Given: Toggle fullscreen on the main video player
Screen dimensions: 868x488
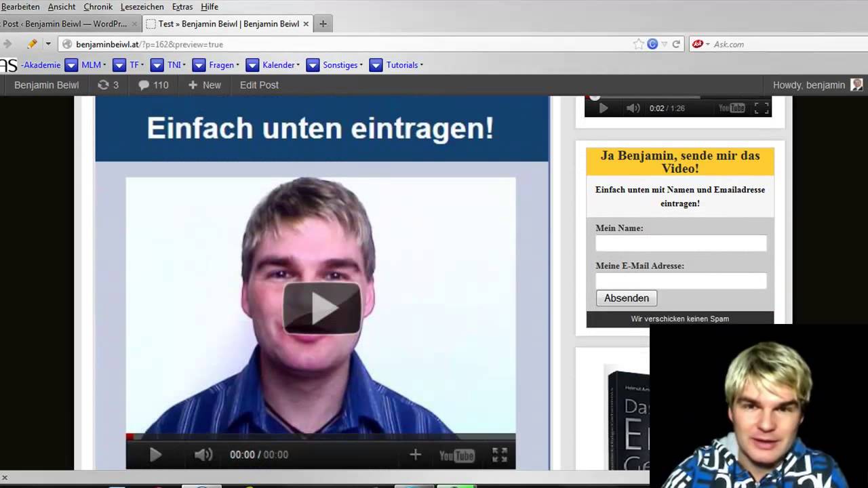Looking at the screenshot, I should coord(500,455).
